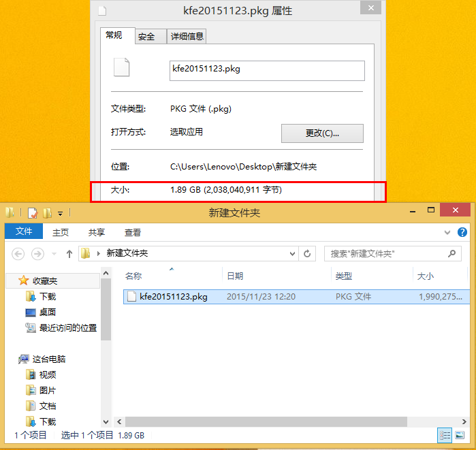This screenshot has width=476, height=450.
Task: Switch to the 查看 ribbon tab
Action: point(133,232)
